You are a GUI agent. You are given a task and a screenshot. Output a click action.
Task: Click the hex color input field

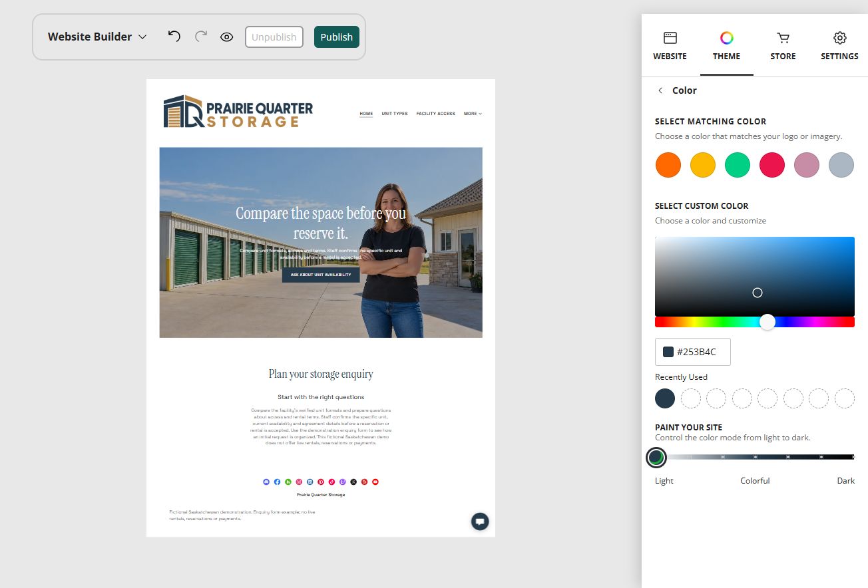(693, 352)
